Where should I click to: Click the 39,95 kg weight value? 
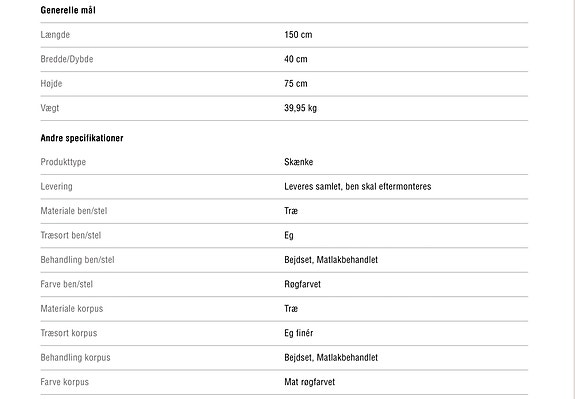coord(300,108)
